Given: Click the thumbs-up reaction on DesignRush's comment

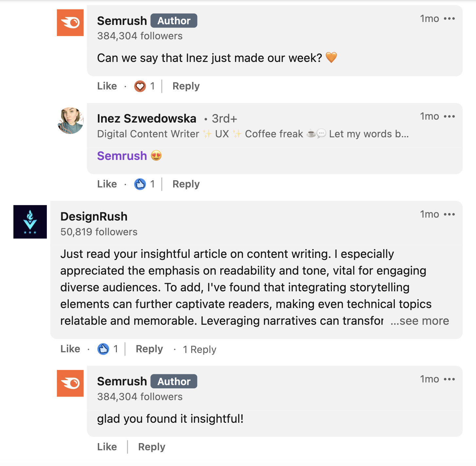Looking at the screenshot, I should pyautogui.click(x=103, y=349).
